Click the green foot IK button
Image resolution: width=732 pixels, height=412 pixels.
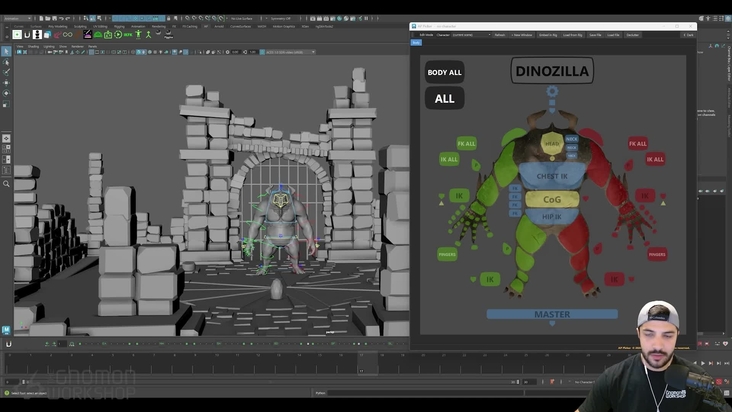pyautogui.click(x=490, y=279)
